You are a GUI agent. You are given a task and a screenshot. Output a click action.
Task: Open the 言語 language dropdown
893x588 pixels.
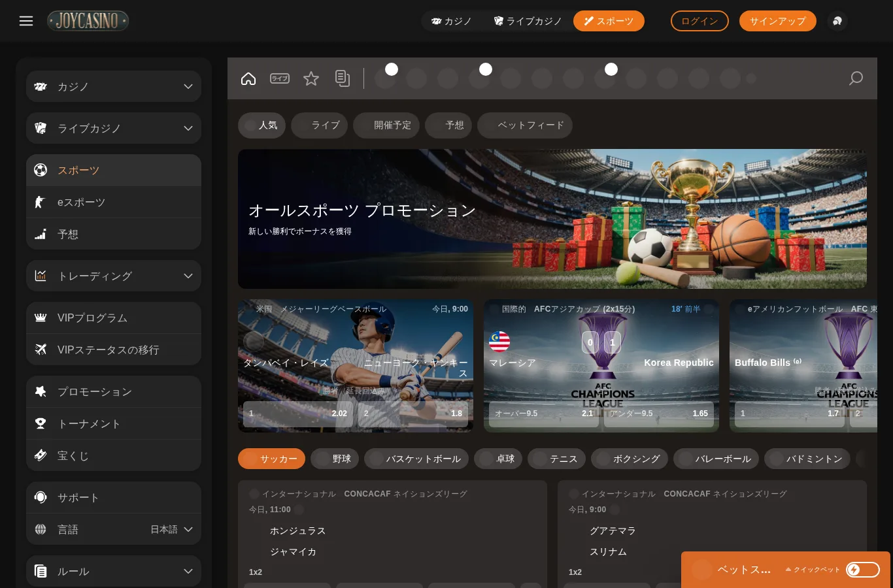[114, 529]
